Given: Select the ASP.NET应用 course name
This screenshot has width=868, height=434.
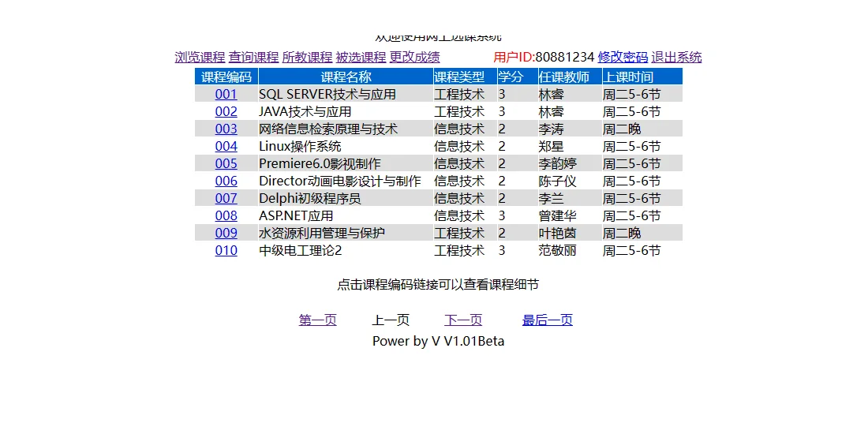Looking at the screenshot, I should (x=296, y=216).
